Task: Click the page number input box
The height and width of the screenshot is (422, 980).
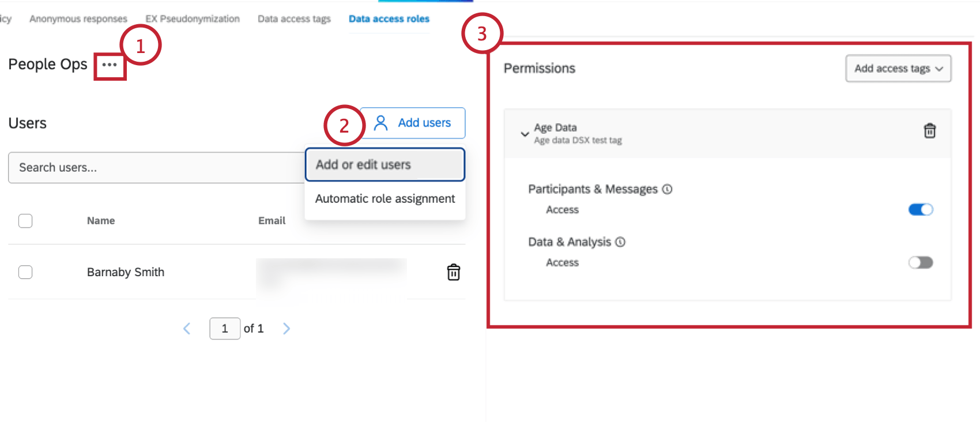Action: tap(225, 329)
